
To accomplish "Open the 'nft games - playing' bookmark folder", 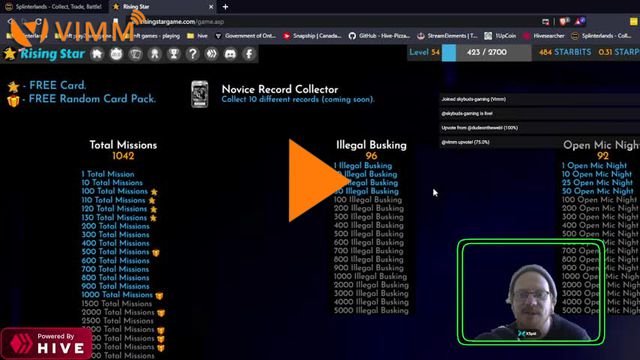I will (x=153, y=36).
